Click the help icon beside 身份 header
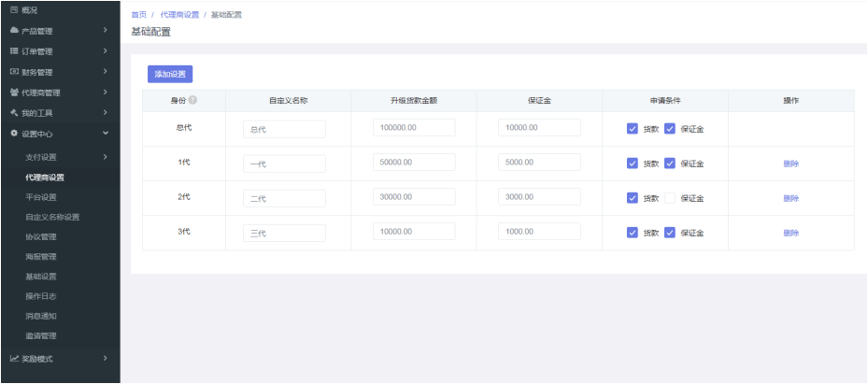 pos(192,100)
